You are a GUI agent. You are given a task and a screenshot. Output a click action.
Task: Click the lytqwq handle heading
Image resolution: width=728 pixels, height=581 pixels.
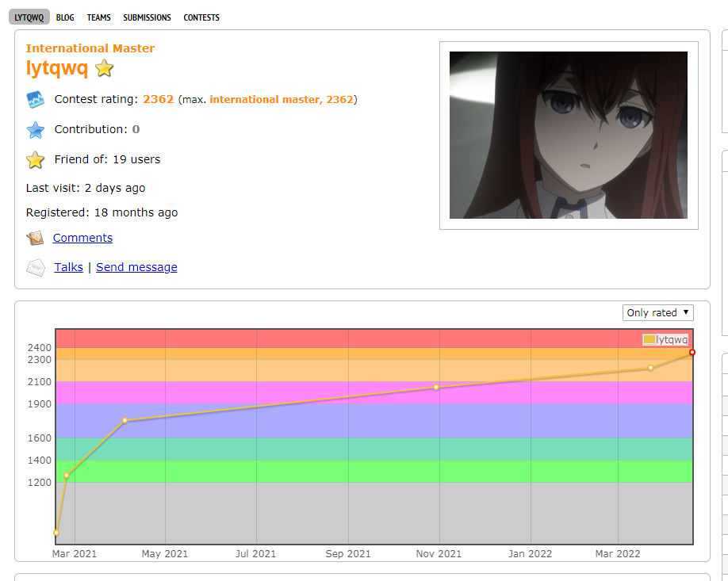[x=56, y=67]
